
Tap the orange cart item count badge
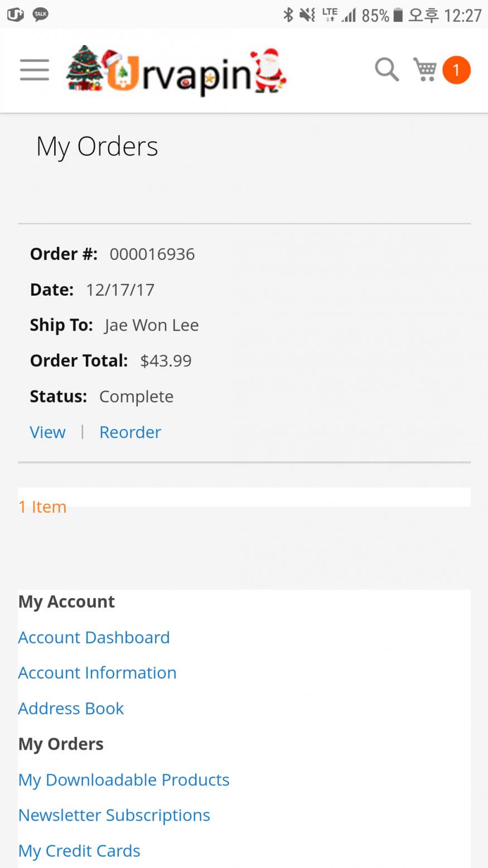[x=456, y=70]
